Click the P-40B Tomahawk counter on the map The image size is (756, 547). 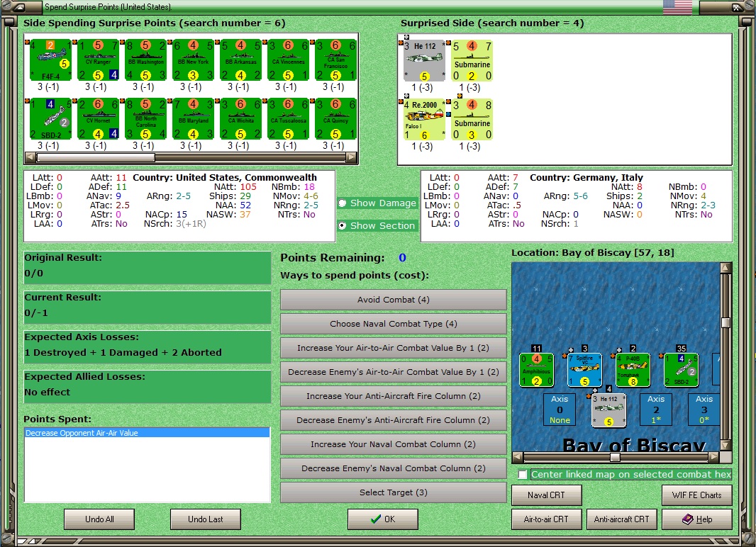(633, 370)
